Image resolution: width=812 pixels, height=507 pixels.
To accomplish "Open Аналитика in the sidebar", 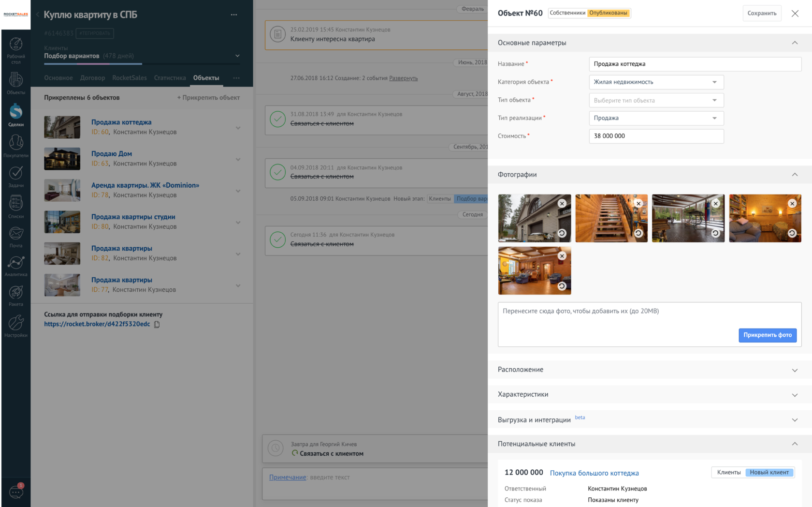I will click(16, 266).
